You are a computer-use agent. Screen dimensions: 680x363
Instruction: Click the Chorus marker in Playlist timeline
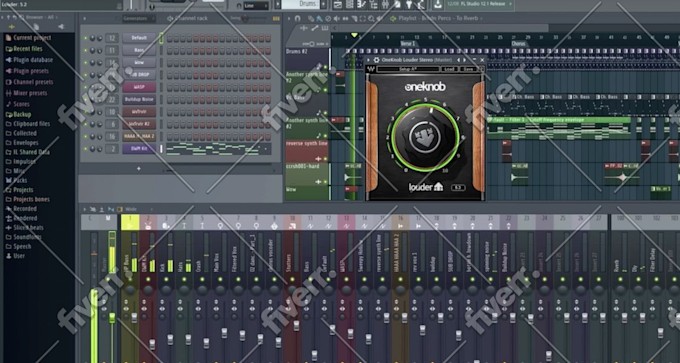coord(518,44)
